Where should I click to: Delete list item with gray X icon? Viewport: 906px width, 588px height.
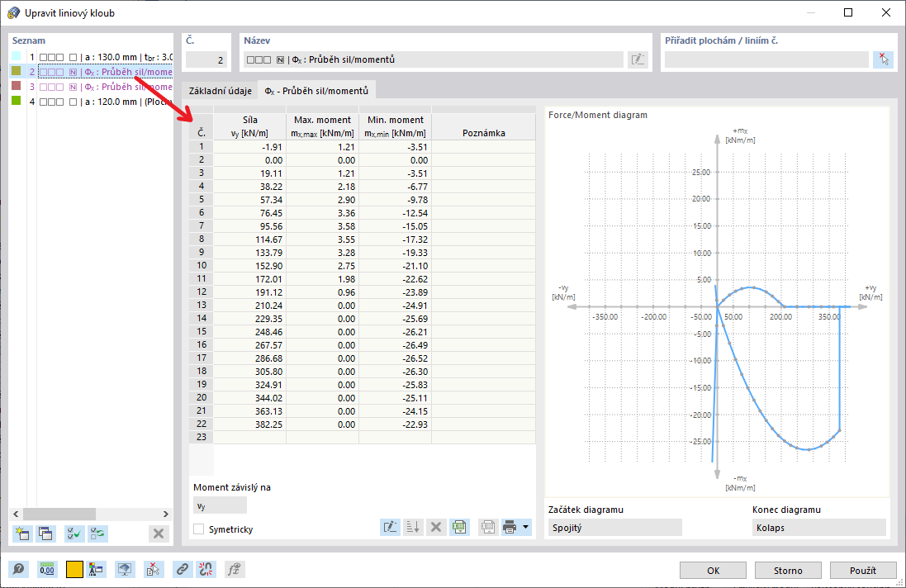point(159,533)
